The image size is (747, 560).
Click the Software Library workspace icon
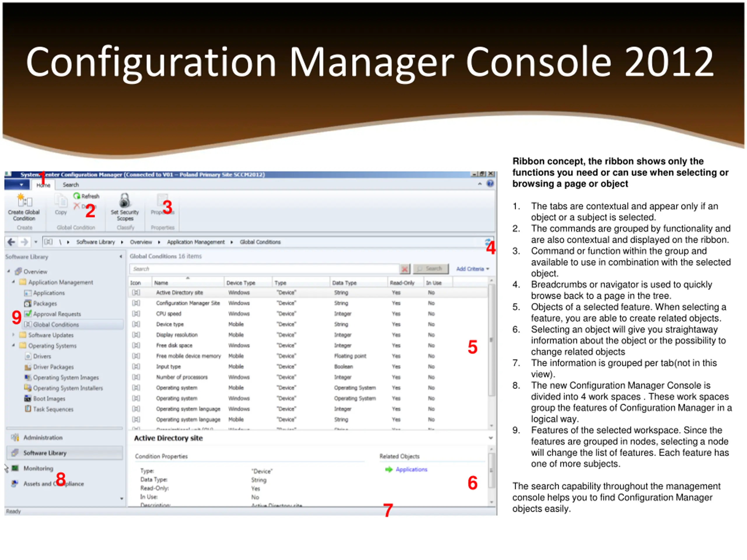[x=15, y=453]
